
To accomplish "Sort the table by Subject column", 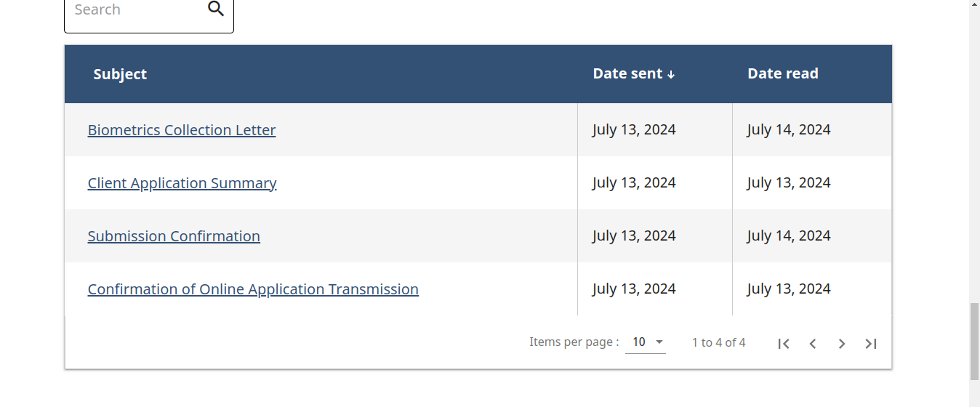I will click(x=120, y=74).
